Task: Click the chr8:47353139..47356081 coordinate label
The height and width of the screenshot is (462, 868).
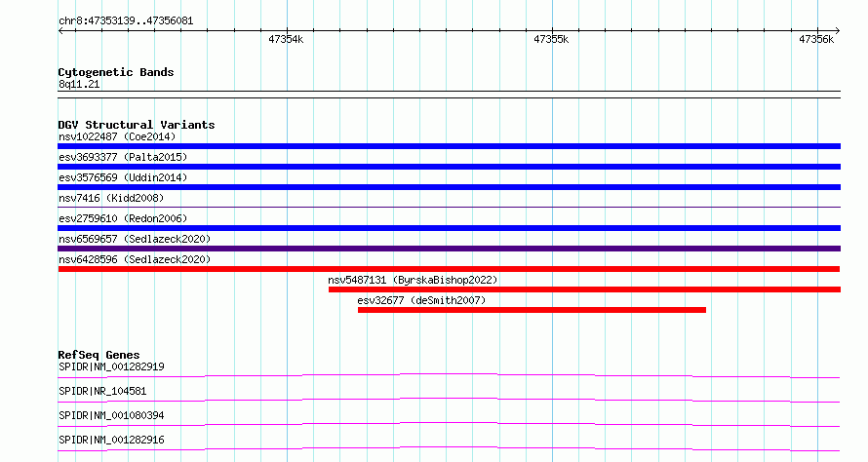Action: coord(126,21)
